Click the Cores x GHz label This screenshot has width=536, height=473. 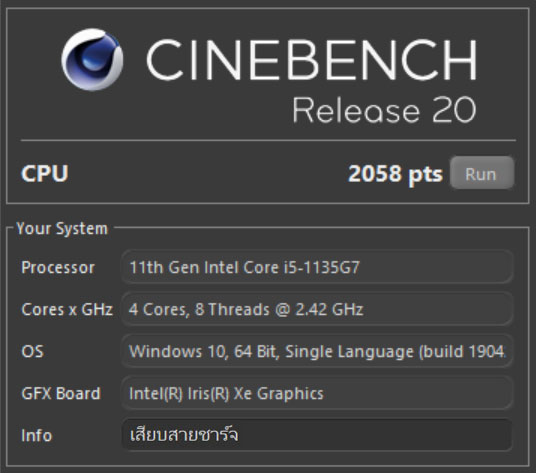pos(67,309)
